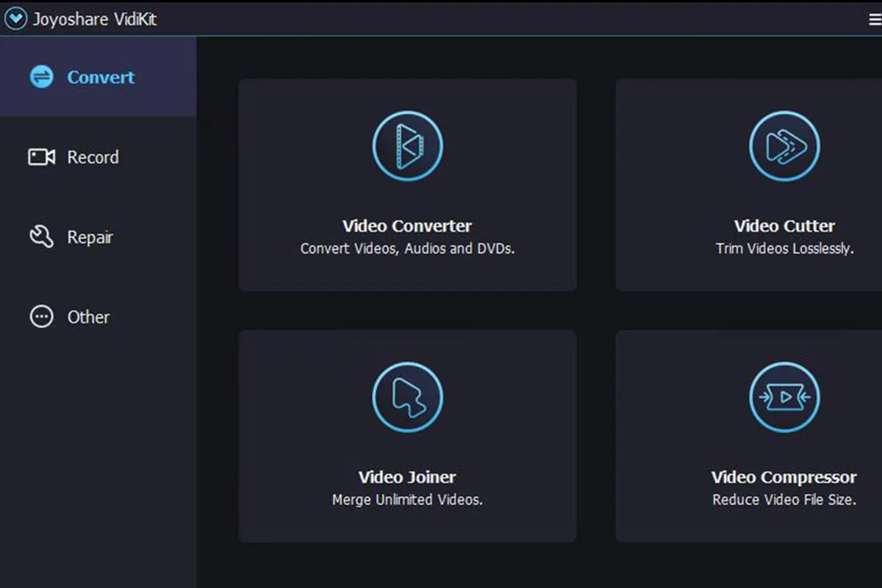Click the Video Converter circular icon
The width and height of the screenshot is (882, 588).
407,146
